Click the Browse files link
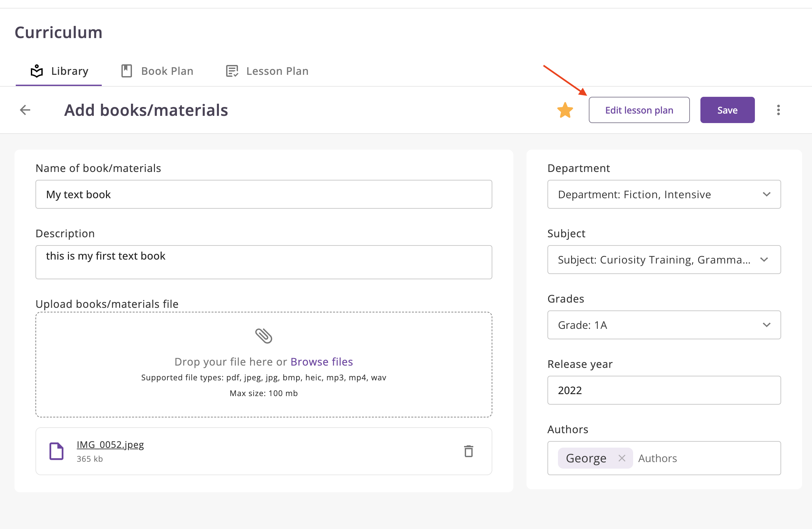The height and width of the screenshot is (529, 812). pyautogui.click(x=321, y=362)
